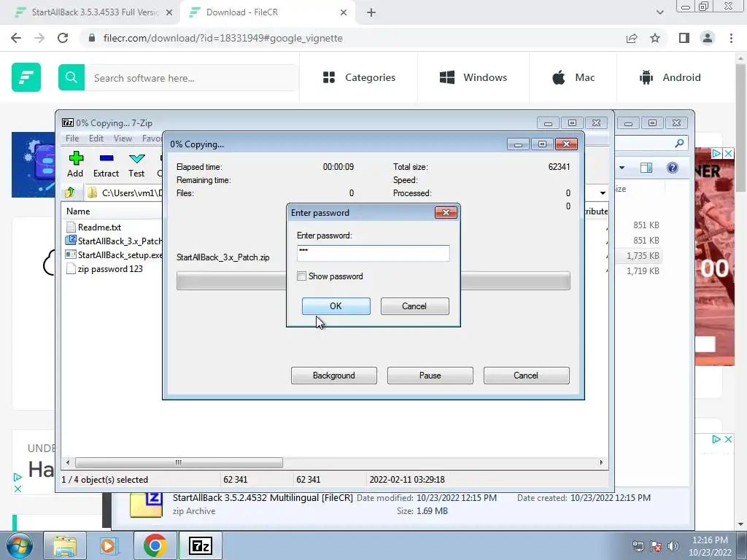747x560 pixels.
Task: Open the Windows section on FileCR
Action: pos(473,77)
